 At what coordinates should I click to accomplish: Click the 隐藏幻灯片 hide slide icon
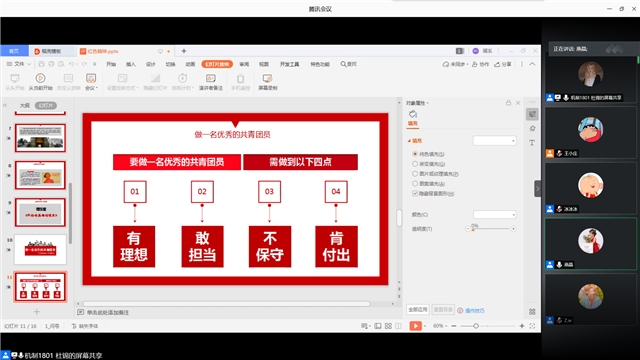click(x=155, y=78)
